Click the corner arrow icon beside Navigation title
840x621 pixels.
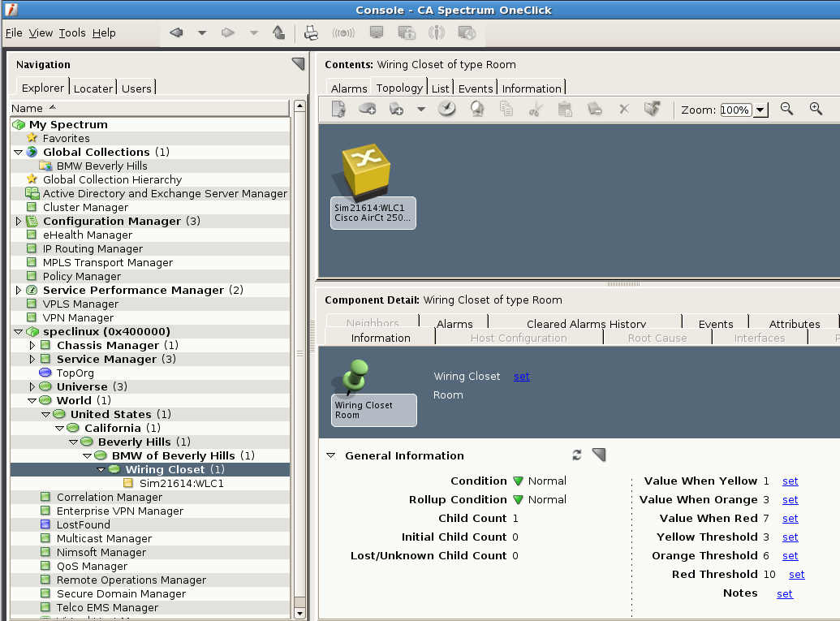click(299, 64)
